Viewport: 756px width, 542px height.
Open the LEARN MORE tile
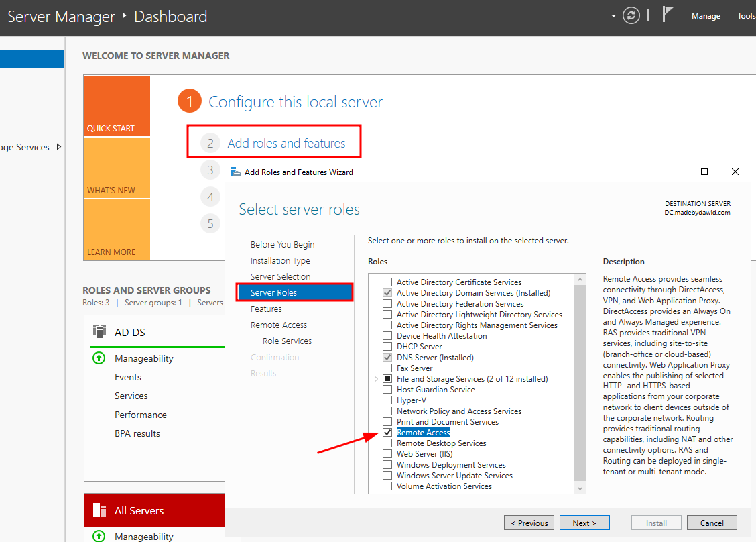pos(117,229)
